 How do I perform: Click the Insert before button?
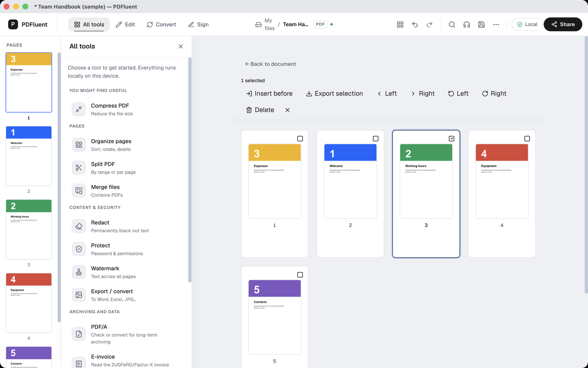pyautogui.click(x=269, y=93)
